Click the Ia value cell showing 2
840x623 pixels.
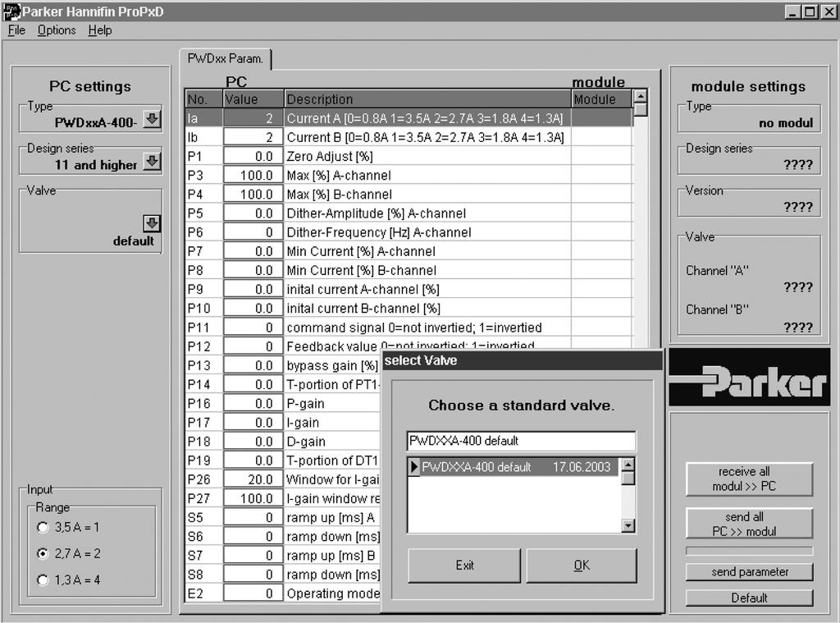253,118
